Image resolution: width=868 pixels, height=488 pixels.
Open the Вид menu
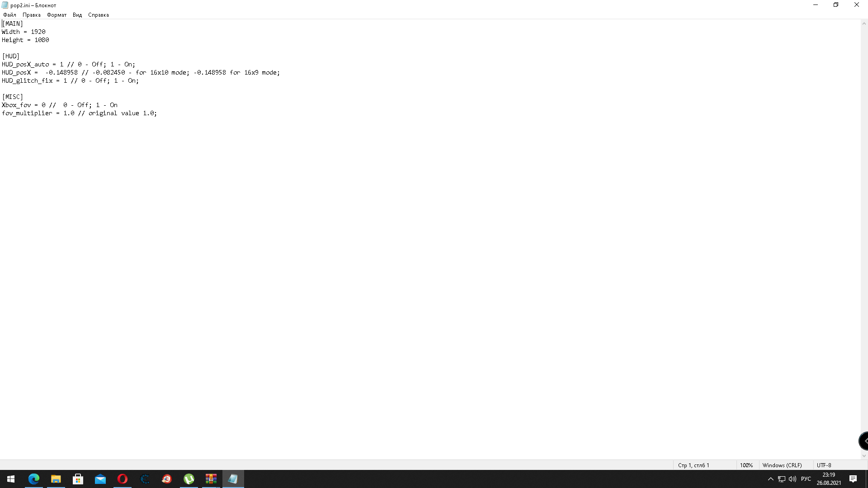click(x=77, y=15)
